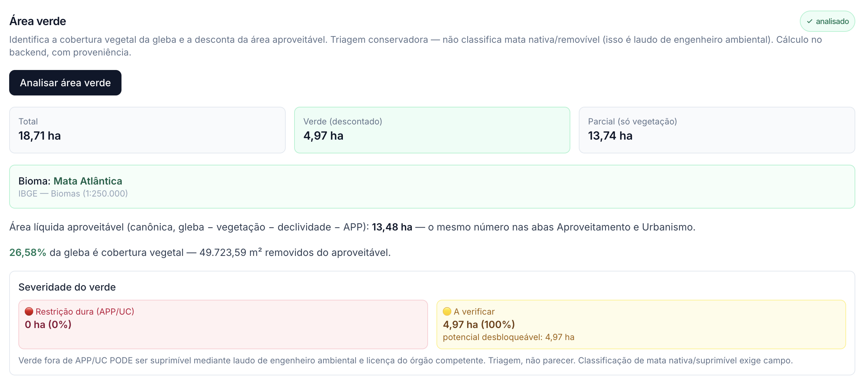Click the red circle restriction icon
Viewport: 868px width, 386px height.
coord(29,311)
